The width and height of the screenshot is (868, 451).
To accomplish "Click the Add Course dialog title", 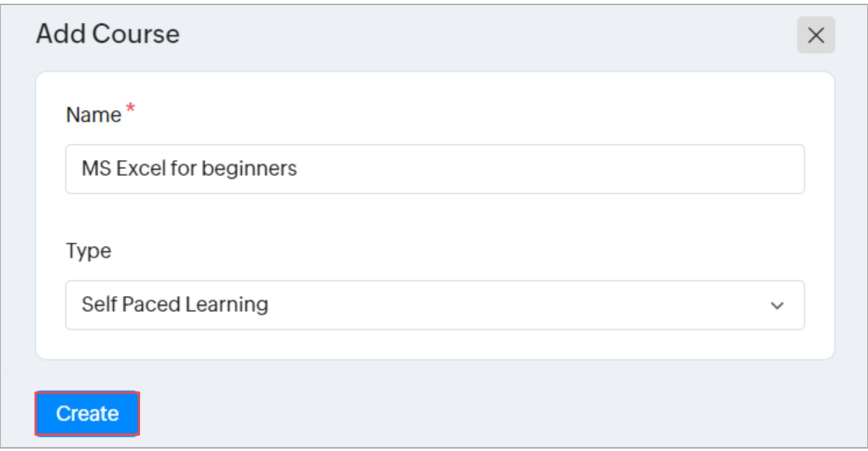I will click(108, 34).
